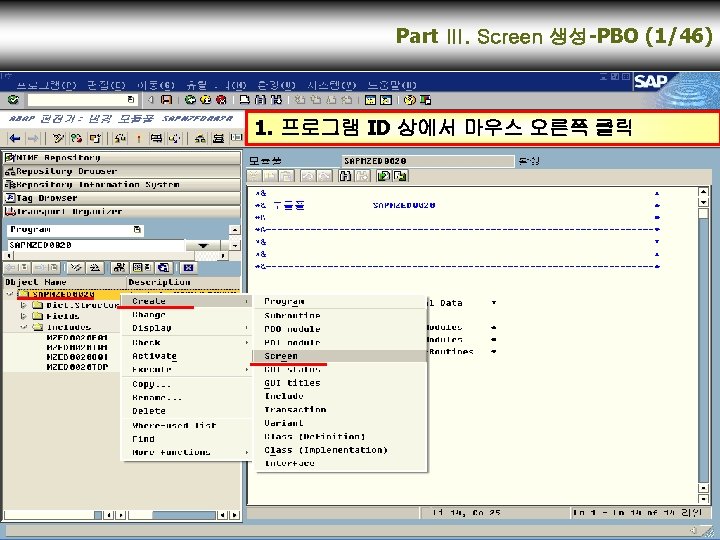
Task: Select Display in the context menu
Action: [x=186, y=328]
